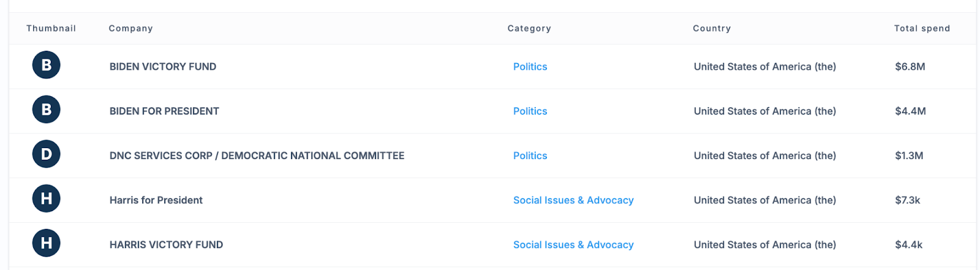
Task: Open Politics category for Biden for President
Action: point(530,111)
